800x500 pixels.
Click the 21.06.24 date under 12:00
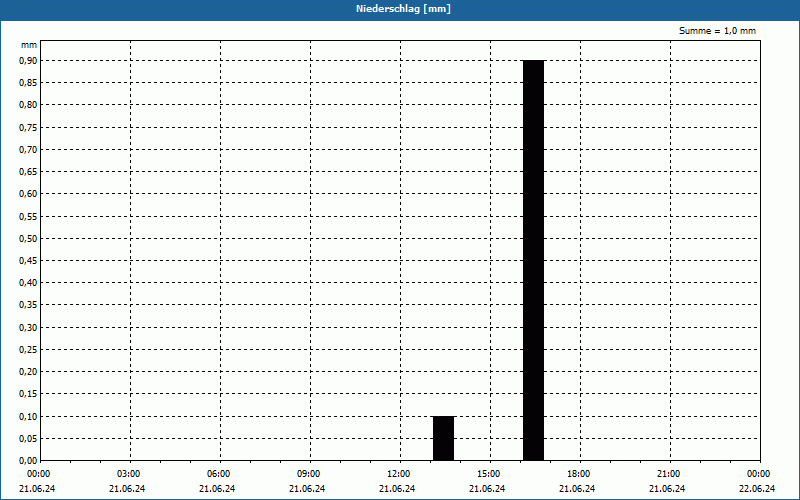[x=397, y=489]
